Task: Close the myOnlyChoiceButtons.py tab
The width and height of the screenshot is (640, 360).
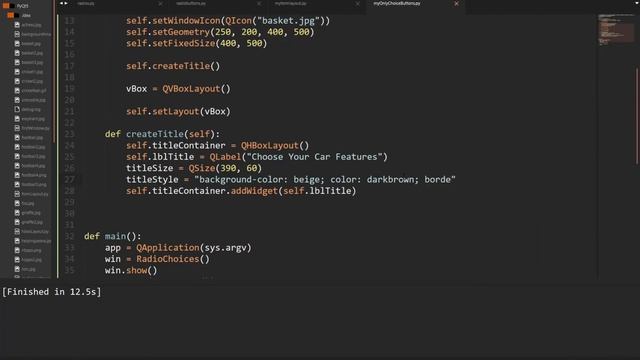Action: (x=456, y=4)
